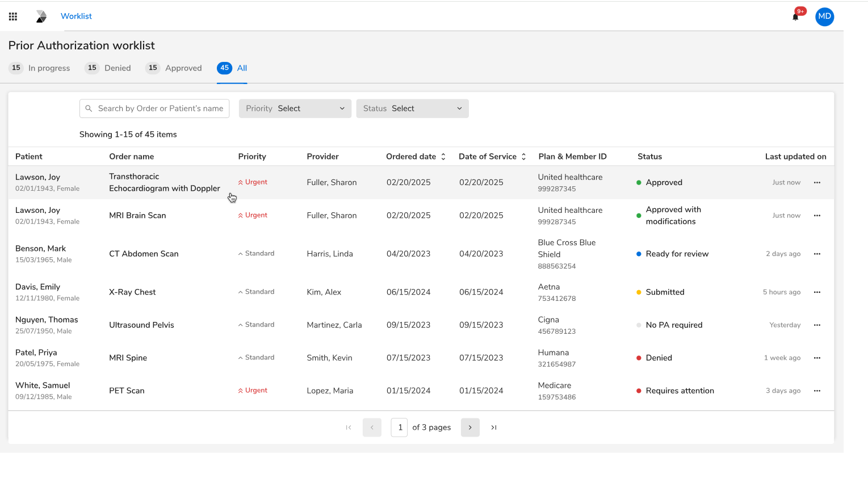This screenshot has height=482, width=868.
Task: Select patient Davis, Emily
Action: [37, 287]
